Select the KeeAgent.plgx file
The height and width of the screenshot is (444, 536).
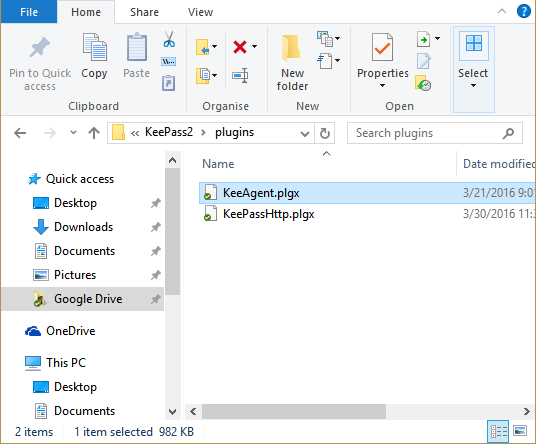pos(367,193)
